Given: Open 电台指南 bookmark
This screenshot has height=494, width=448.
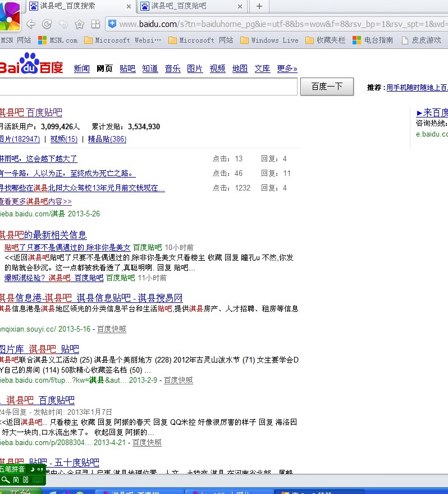Looking at the screenshot, I should coord(373,40).
